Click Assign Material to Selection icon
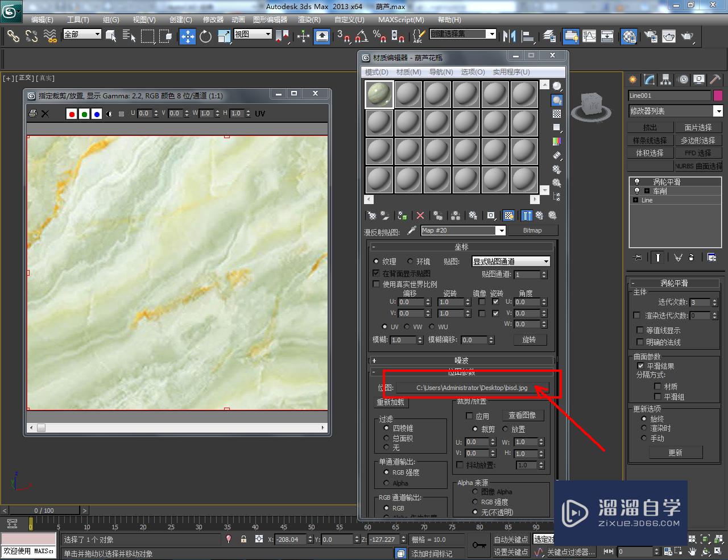The height and width of the screenshot is (560, 728). pyautogui.click(x=402, y=215)
